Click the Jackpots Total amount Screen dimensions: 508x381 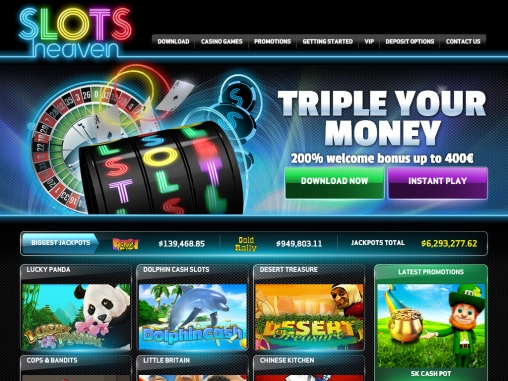(449, 244)
